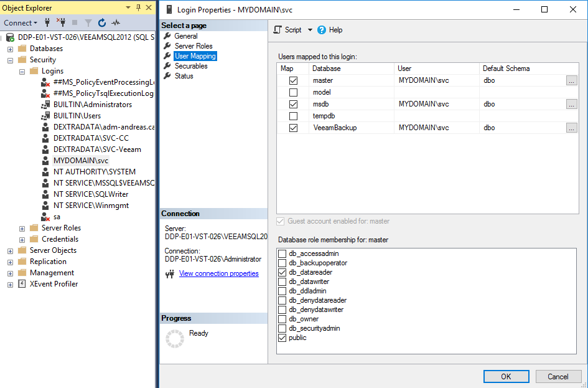Check the Map checkbox for tempdb database
The height and width of the screenshot is (388, 588).
click(x=293, y=116)
